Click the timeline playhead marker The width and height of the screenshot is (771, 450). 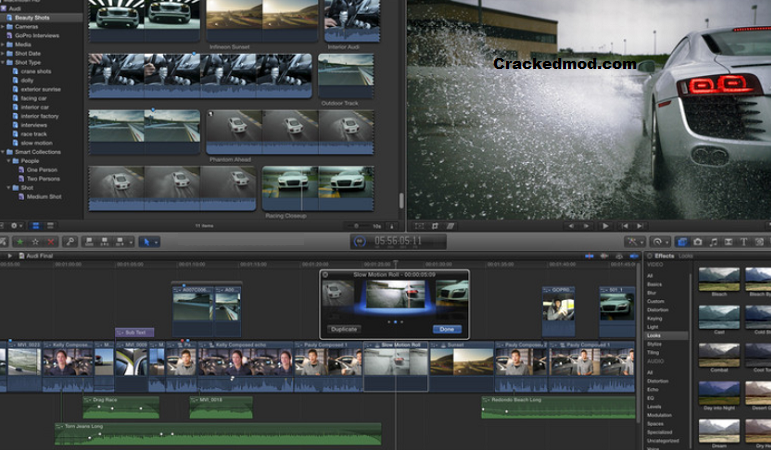[395, 264]
